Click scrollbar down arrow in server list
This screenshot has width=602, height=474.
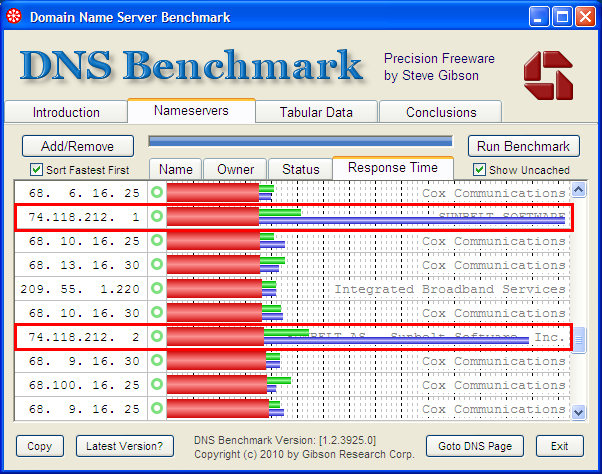tap(578, 412)
